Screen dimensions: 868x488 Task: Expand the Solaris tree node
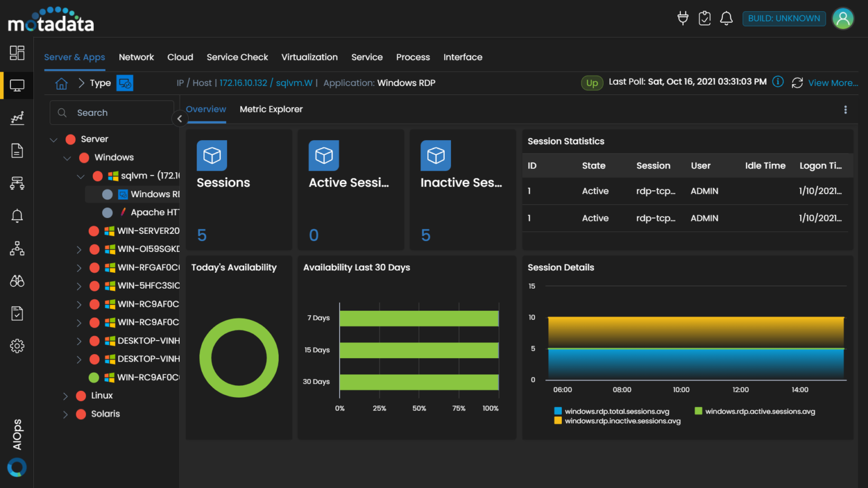pyautogui.click(x=66, y=414)
